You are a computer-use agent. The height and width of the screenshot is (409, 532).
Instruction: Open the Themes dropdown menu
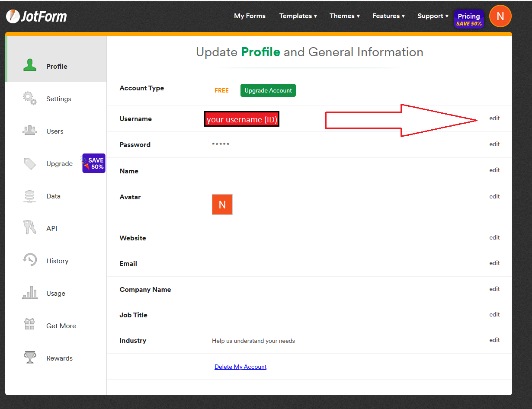pyautogui.click(x=344, y=16)
